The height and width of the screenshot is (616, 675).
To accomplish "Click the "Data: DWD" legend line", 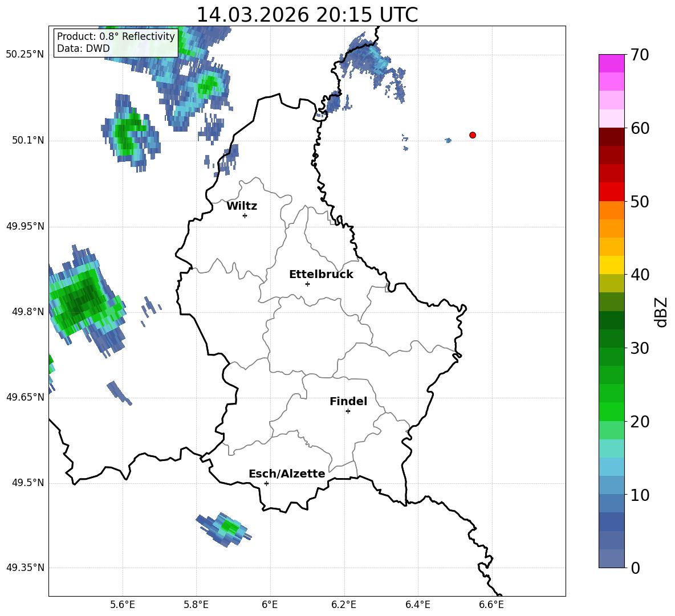I will pyautogui.click(x=83, y=48).
